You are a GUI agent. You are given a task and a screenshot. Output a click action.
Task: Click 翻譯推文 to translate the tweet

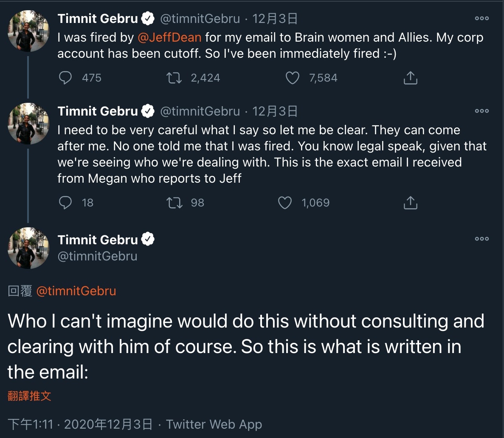[29, 396]
